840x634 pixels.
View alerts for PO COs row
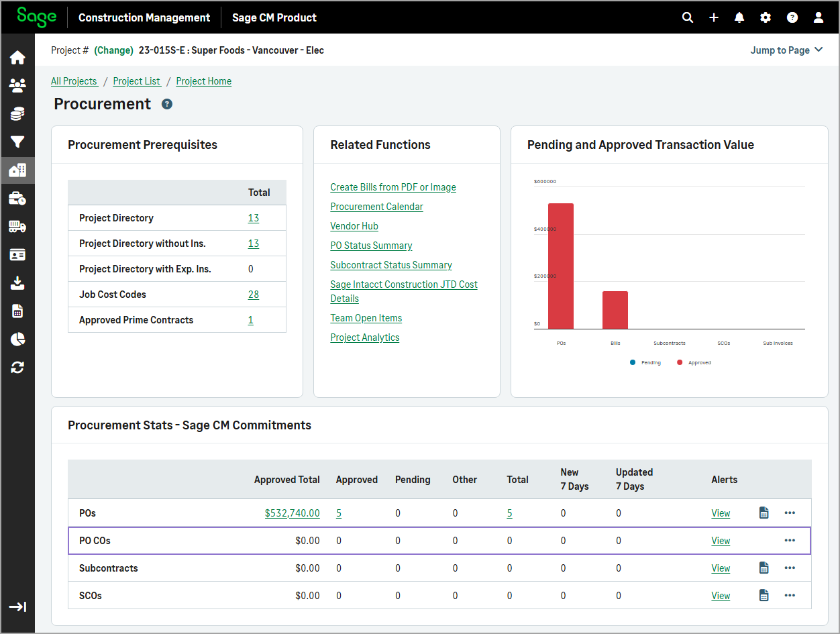click(x=721, y=541)
